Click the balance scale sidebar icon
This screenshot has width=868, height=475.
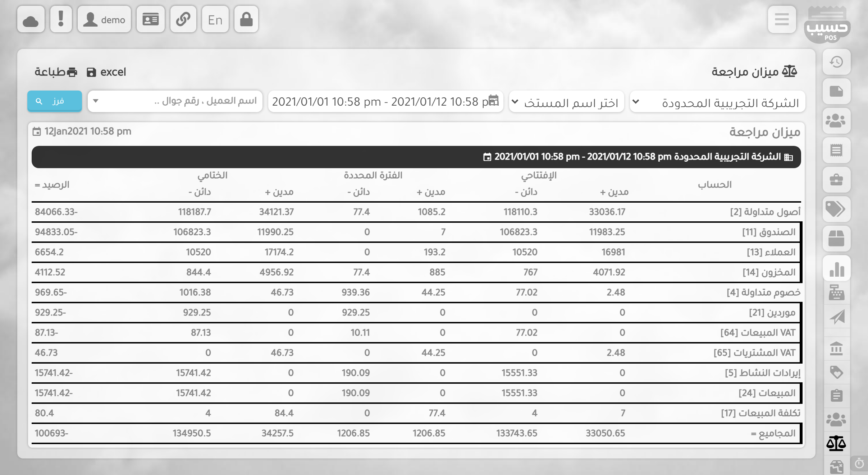(x=836, y=443)
